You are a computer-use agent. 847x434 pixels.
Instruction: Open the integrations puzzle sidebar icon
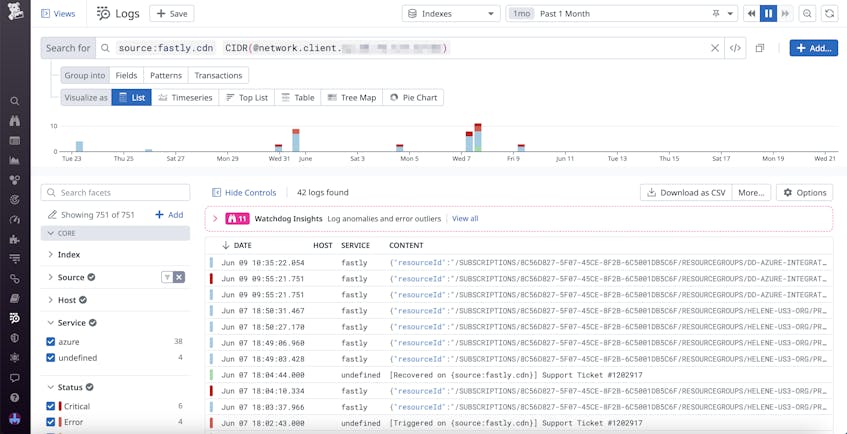pyautogui.click(x=15, y=239)
